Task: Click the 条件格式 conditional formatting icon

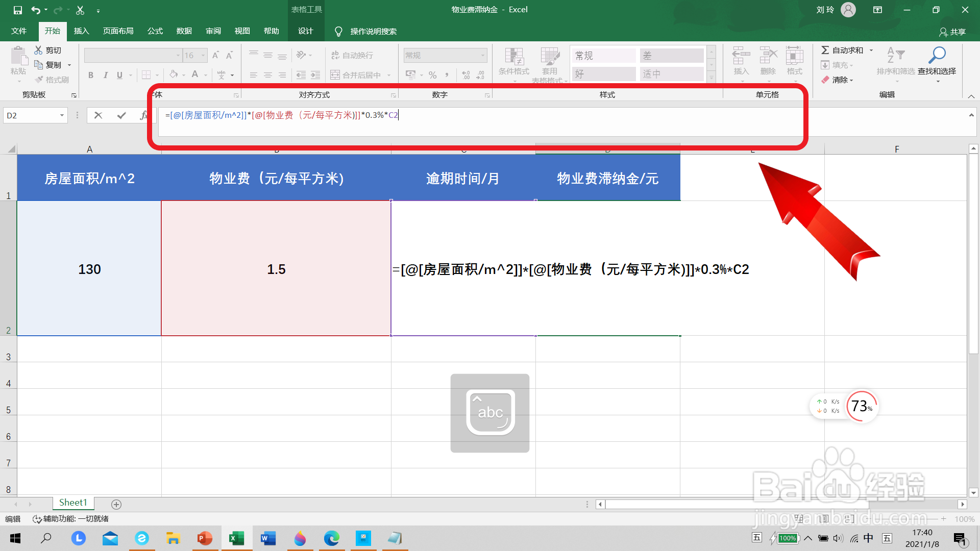Action: pos(514,56)
